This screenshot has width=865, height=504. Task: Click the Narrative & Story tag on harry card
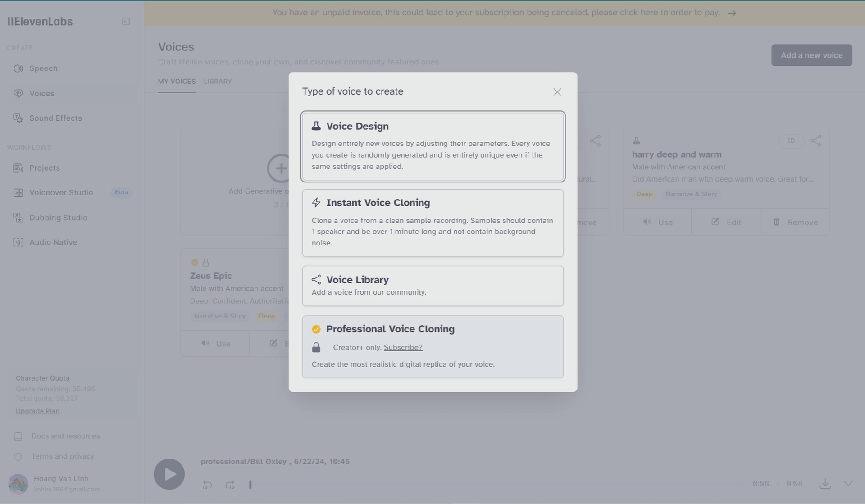coord(691,194)
